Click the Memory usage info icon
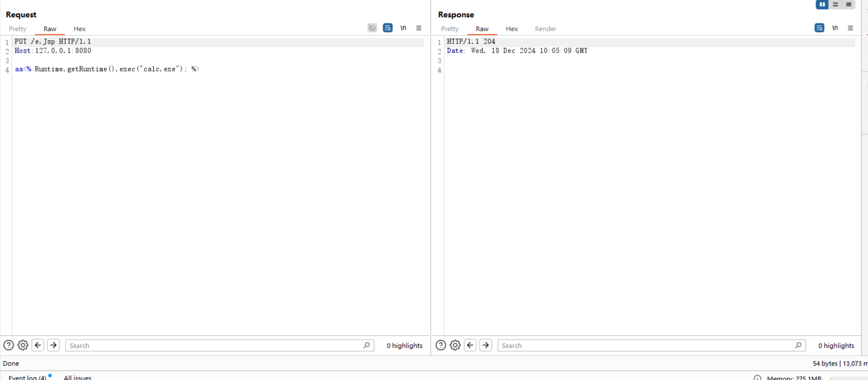This screenshot has width=868, height=380. click(x=757, y=378)
